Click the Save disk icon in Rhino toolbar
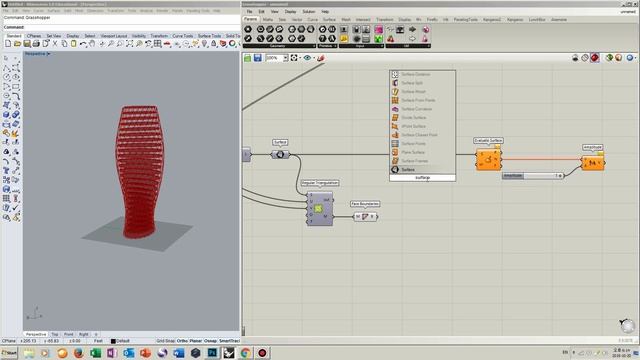 point(27,44)
